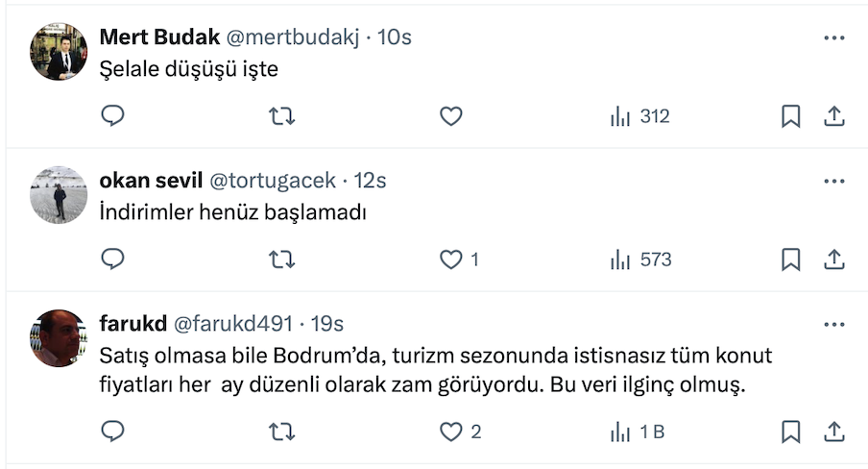View analytics showing 312 views
The image size is (868, 469).
tap(639, 116)
